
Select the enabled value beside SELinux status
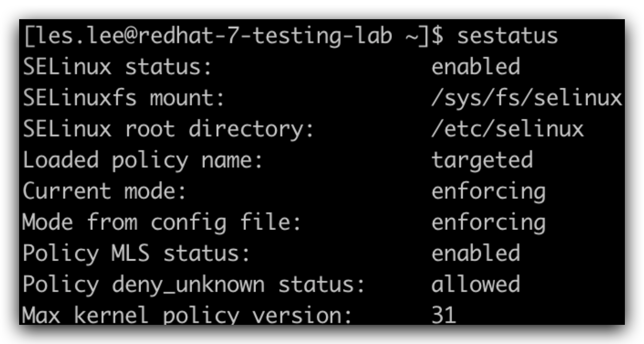pyautogui.click(x=476, y=67)
